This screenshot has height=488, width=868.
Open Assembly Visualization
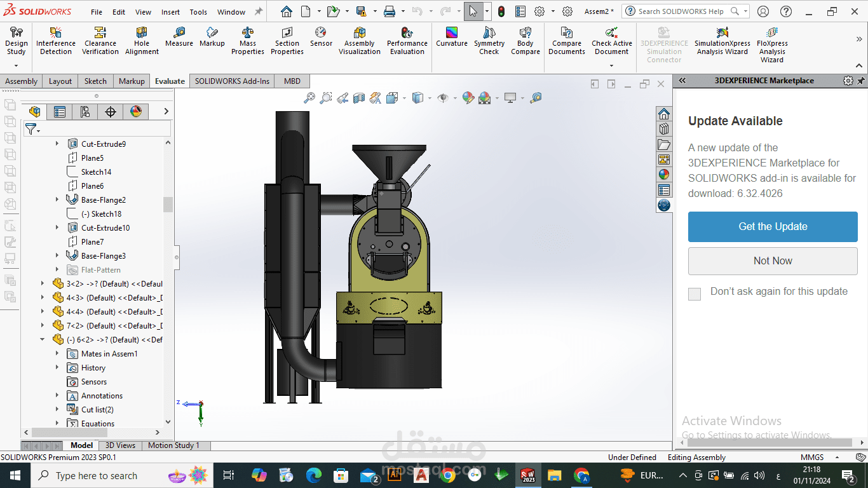coord(360,42)
